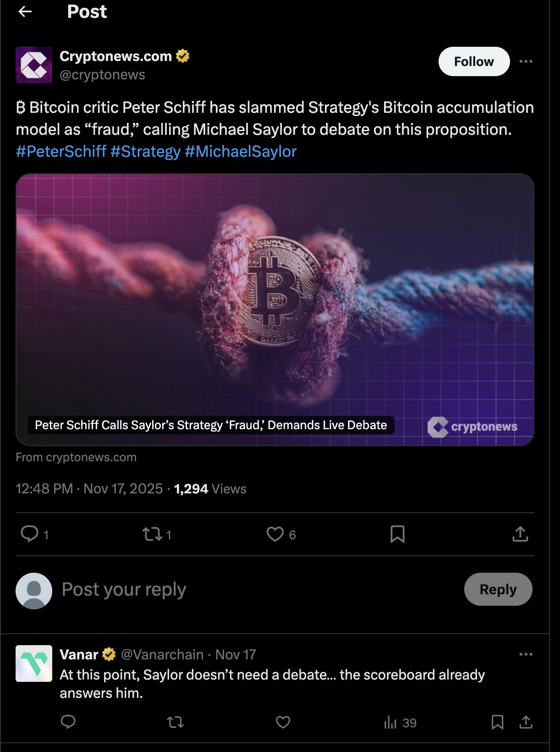Open Vanar profile avatar
Screen dimensions: 560x752
coord(34,664)
